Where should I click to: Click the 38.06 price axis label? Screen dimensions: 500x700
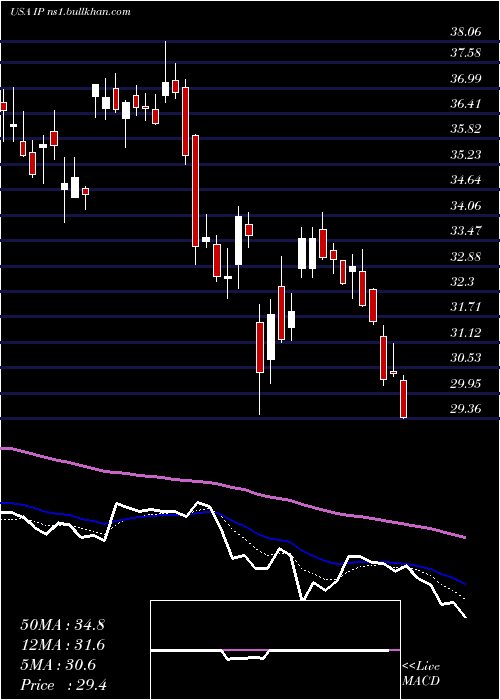(x=466, y=32)
